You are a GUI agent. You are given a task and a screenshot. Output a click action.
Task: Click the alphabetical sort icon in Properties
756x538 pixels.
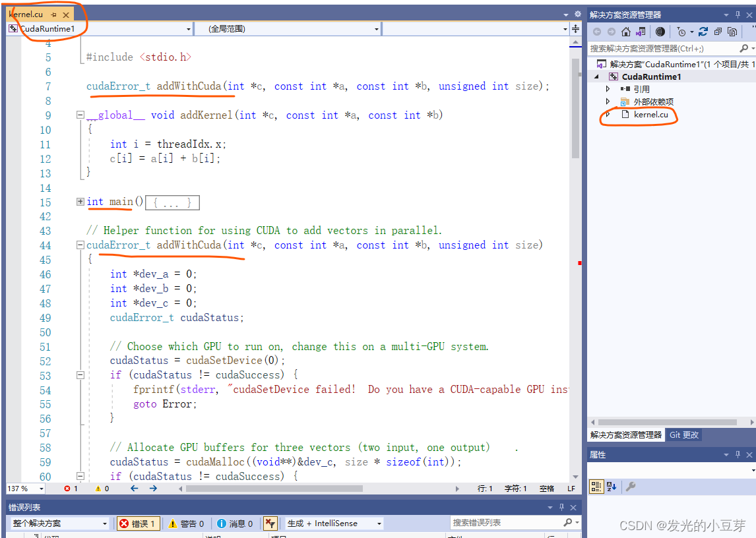612,487
